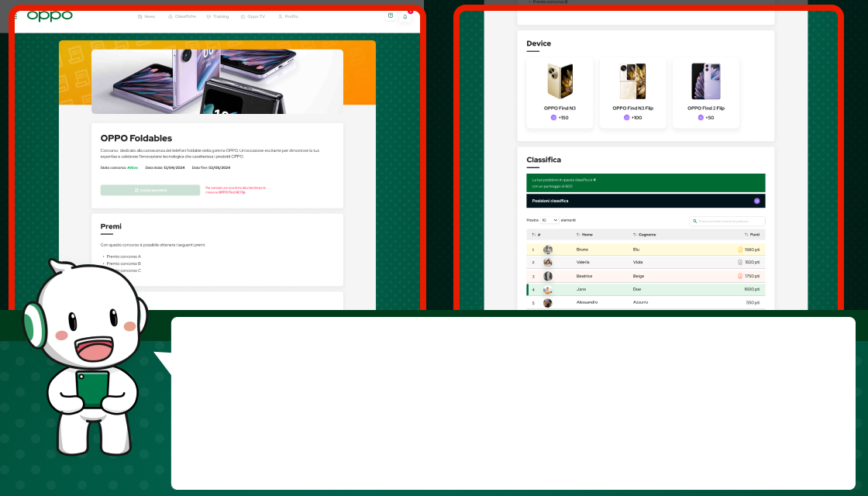The height and width of the screenshot is (496, 868).
Task: Click the green square icon beside the bell
Action: (x=391, y=15)
